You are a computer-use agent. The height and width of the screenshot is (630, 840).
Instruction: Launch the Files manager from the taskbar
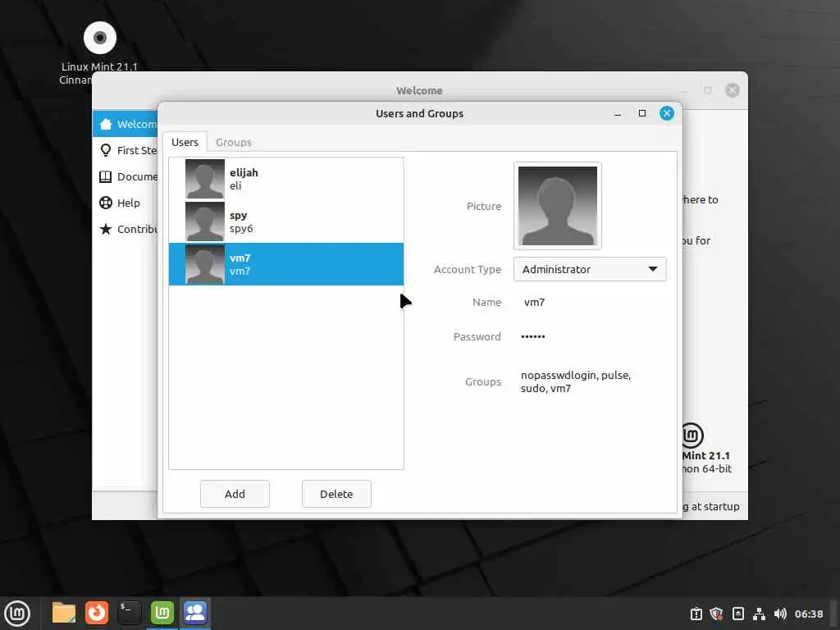pos(64,613)
